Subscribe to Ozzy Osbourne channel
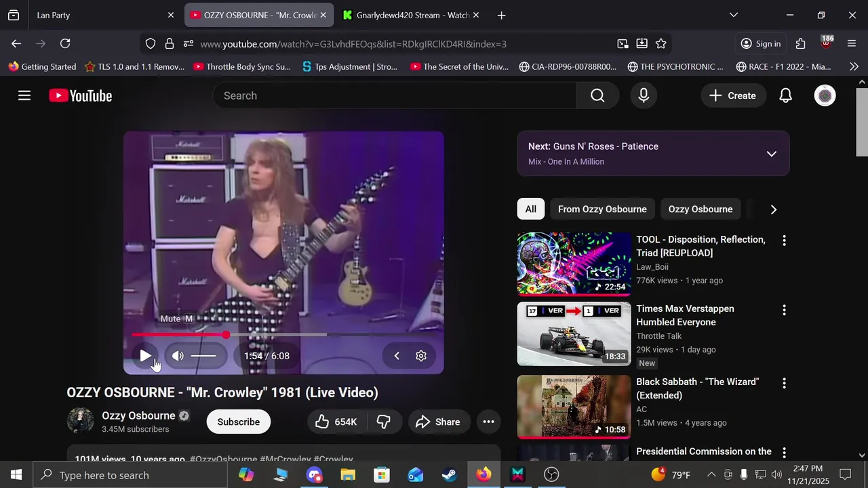This screenshot has height=488, width=868. pyautogui.click(x=238, y=422)
